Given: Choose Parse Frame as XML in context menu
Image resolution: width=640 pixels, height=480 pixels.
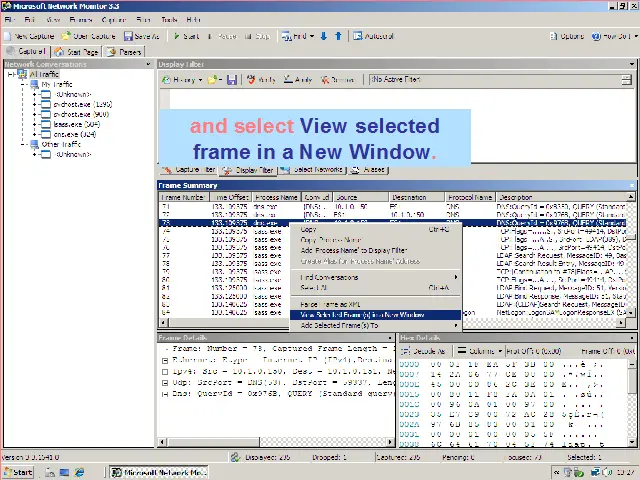Looking at the screenshot, I should pos(375,304).
